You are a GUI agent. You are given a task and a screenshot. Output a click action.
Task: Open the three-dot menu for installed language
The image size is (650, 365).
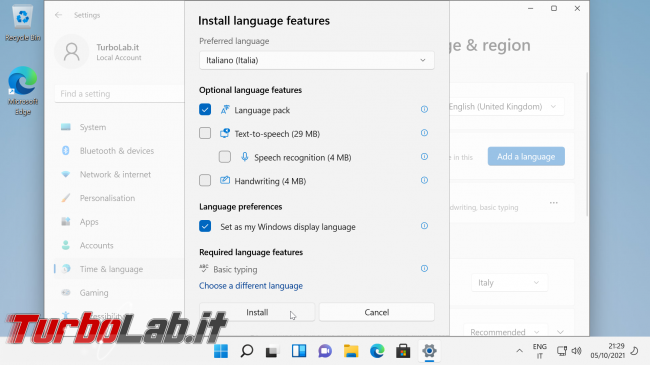(554, 203)
